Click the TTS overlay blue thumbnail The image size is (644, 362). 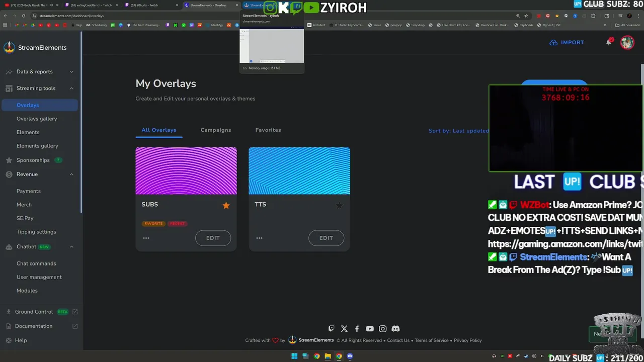299,170
